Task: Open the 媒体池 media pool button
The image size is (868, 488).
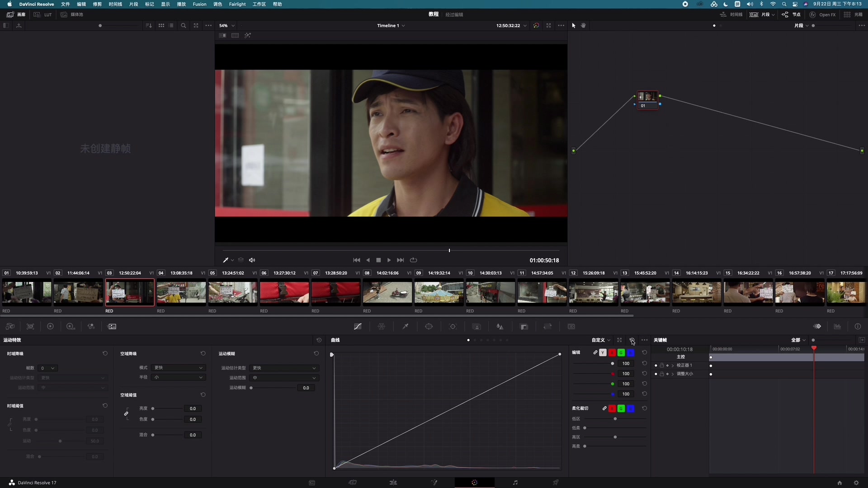Action: 72,14
